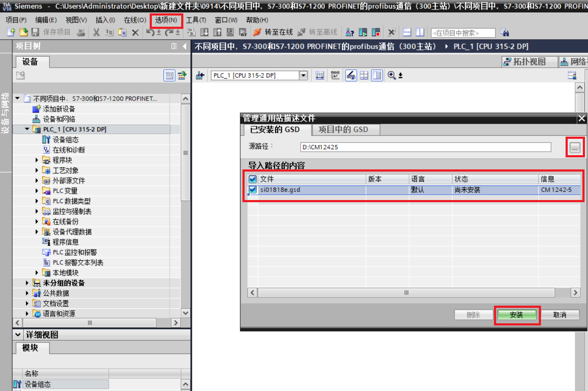Open the 项目(P) menu
This screenshot has height=391, width=588.
(16, 20)
